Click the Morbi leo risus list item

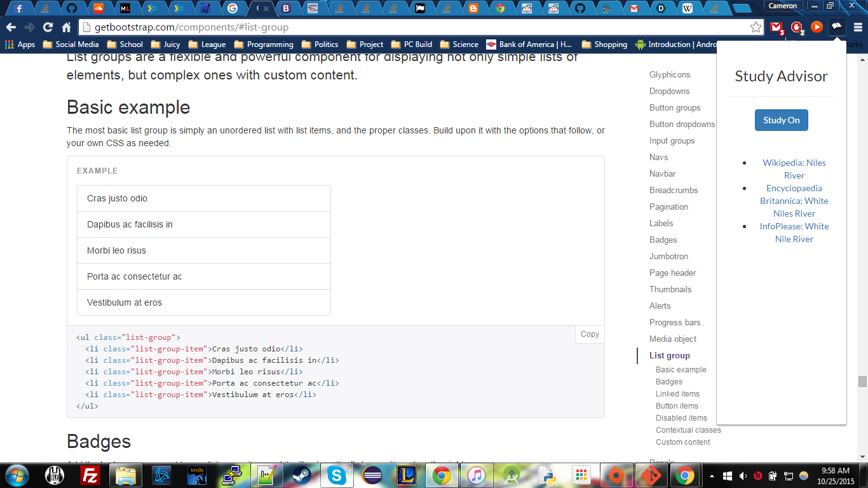[204, 250]
